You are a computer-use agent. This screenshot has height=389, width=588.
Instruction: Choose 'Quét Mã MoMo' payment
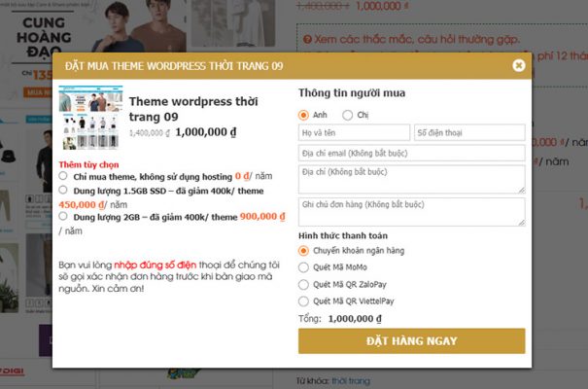click(x=304, y=268)
